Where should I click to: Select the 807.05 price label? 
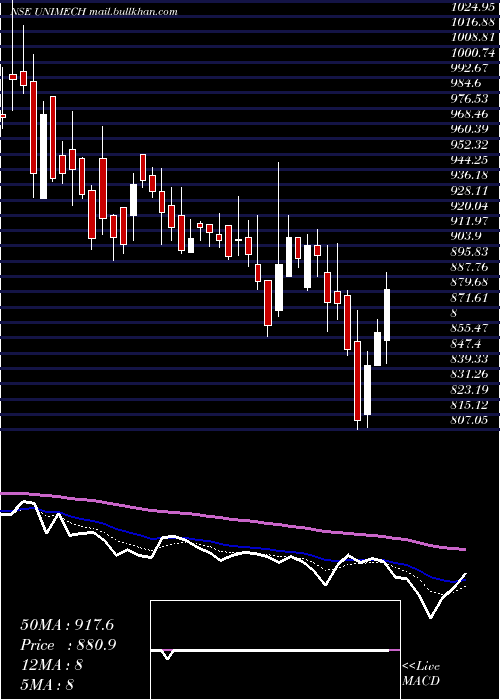(470, 420)
